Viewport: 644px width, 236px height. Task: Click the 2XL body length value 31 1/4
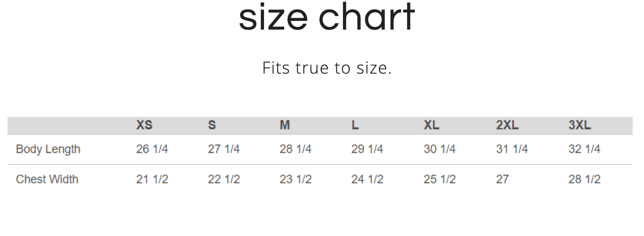tap(512, 149)
